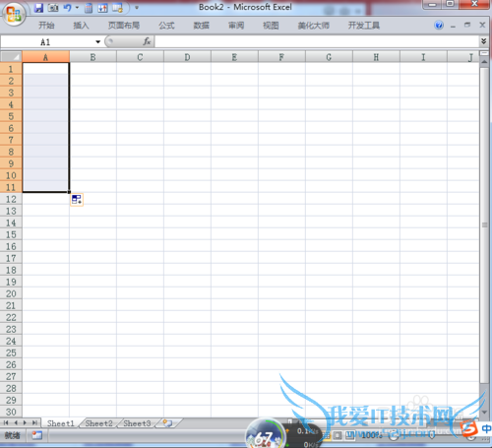Select row 1 header
492x448 pixels.
coord(11,69)
